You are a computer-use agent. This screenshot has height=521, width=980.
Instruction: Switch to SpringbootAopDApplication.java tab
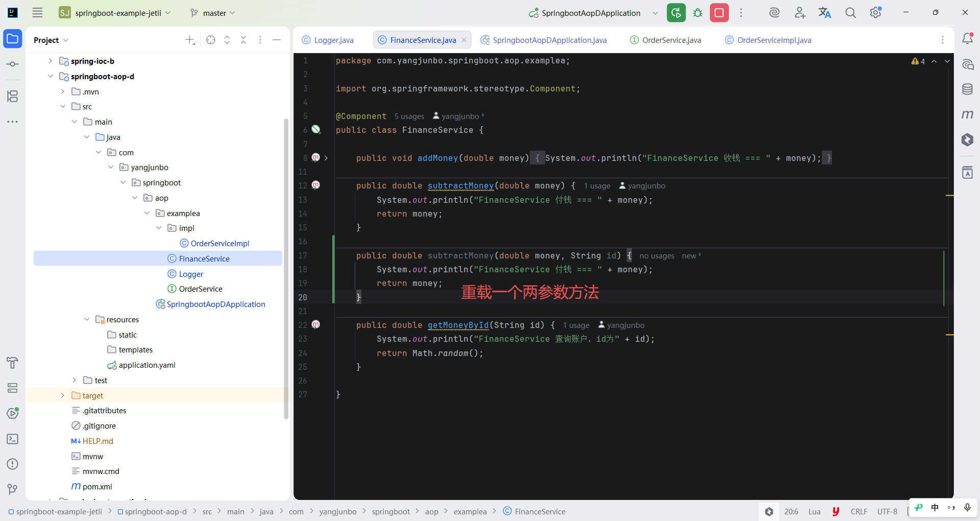coord(544,40)
